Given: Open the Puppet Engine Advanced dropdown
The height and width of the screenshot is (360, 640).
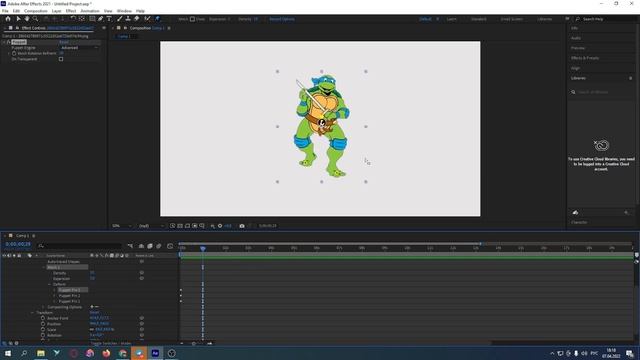Looking at the screenshot, I should 79,48.
